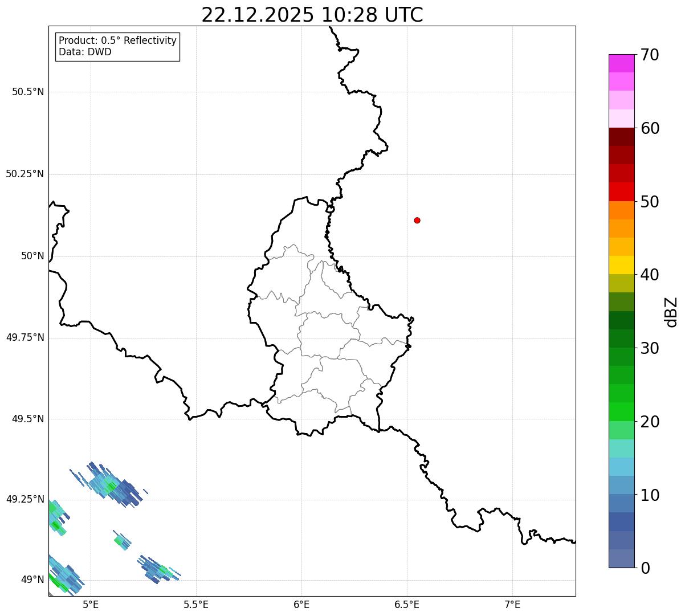Image resolution: width=685 pixels, height=616 pixels.
Task: Click the title text 22.12.2025 10:28 UTC
Action: (312, 14)
